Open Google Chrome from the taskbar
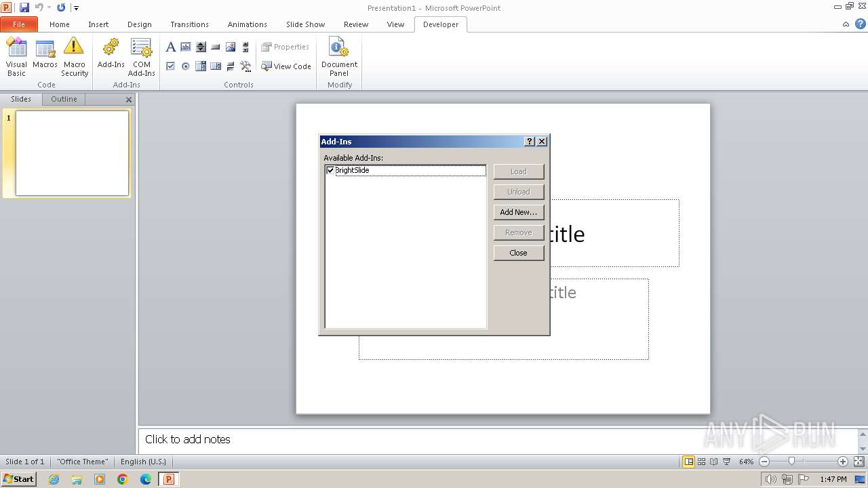This screenshot has height=488, width=868. (x=123, y=479)
